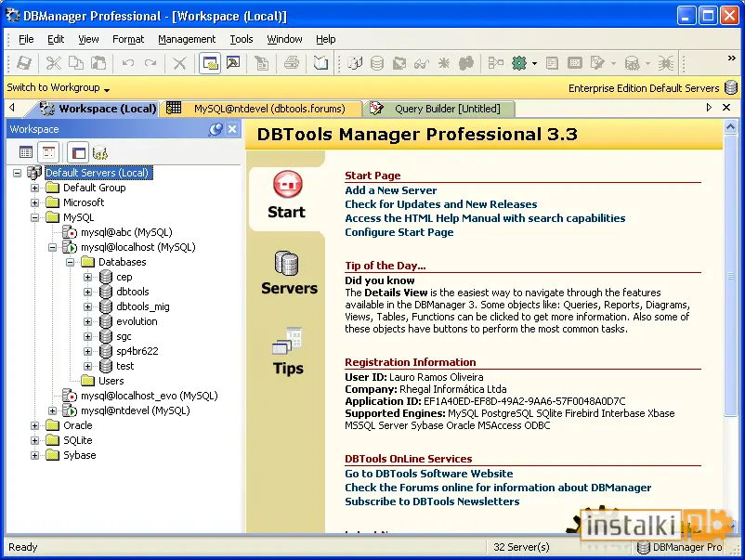Click the Add a New Server link
This screenshot has width=745, height=560.
pyautogui.click(x=390, y=190)
